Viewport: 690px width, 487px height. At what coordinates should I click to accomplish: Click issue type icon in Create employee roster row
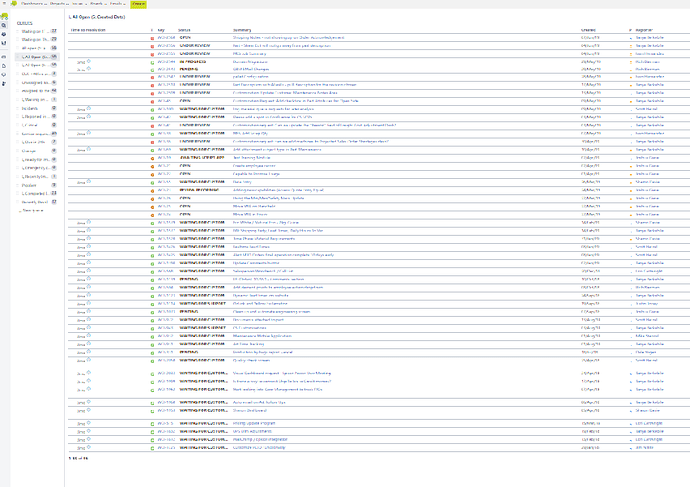tap(152, 166)
